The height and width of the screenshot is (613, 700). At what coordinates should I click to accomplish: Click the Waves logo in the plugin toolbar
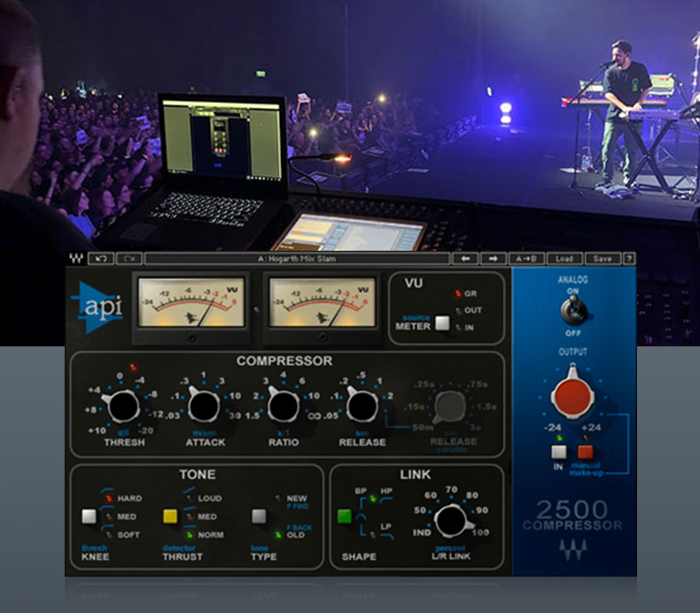(76, 259)
